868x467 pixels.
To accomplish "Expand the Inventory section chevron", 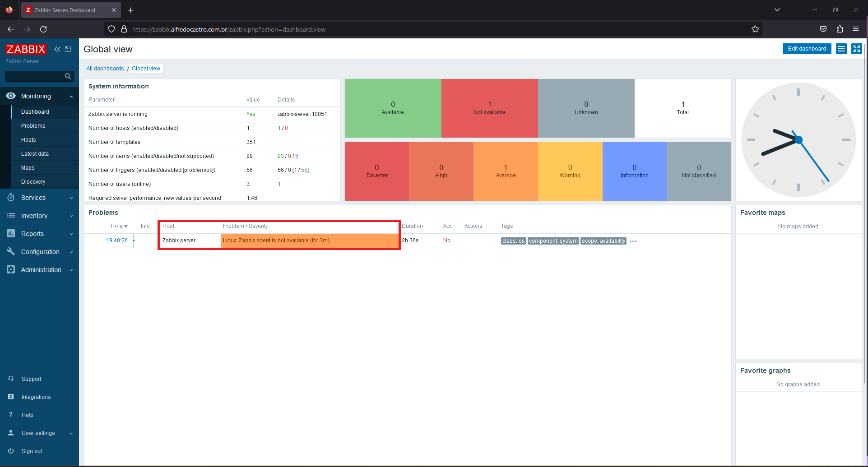I will (71, 216).
